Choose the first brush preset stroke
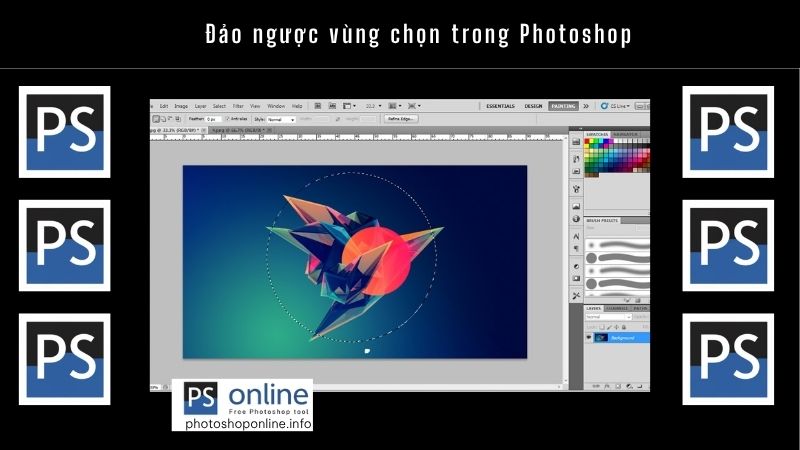The width and height of the screenshot is (800, 450). tap(617, 245)
